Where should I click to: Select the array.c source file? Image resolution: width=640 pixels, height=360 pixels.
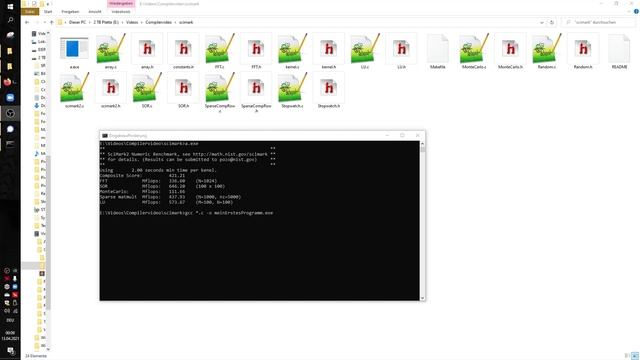111,52
